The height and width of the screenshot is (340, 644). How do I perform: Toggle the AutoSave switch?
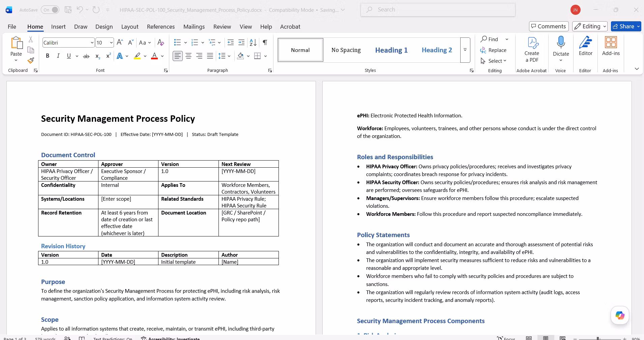(50, 10)
